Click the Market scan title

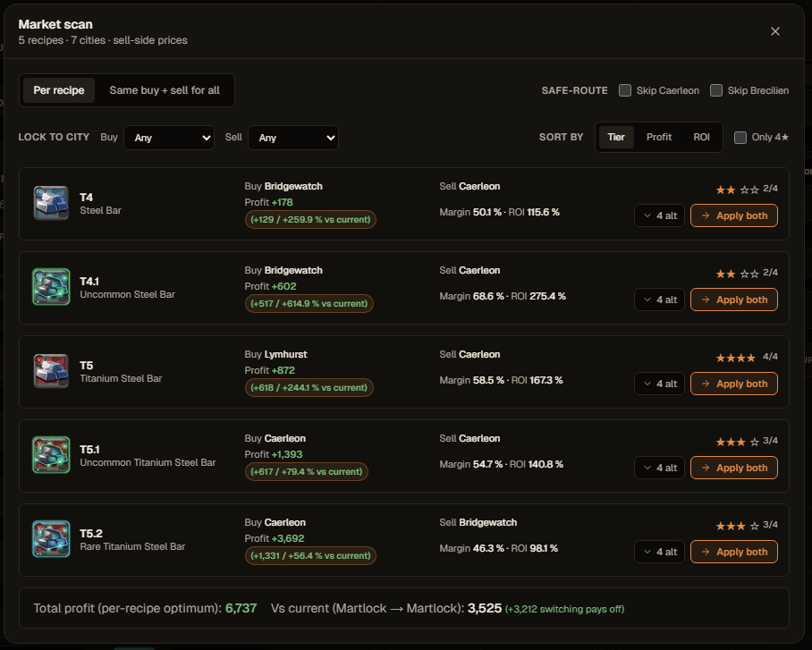point(55,24)
